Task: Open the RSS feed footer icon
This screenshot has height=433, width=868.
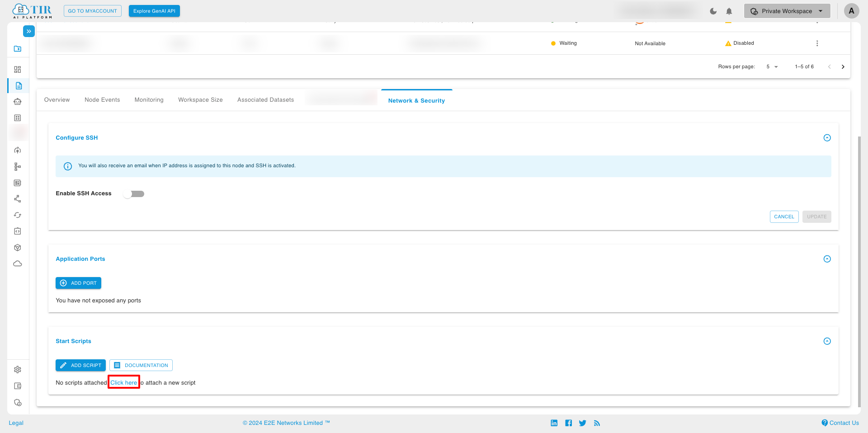Action: tap(597, 423)
